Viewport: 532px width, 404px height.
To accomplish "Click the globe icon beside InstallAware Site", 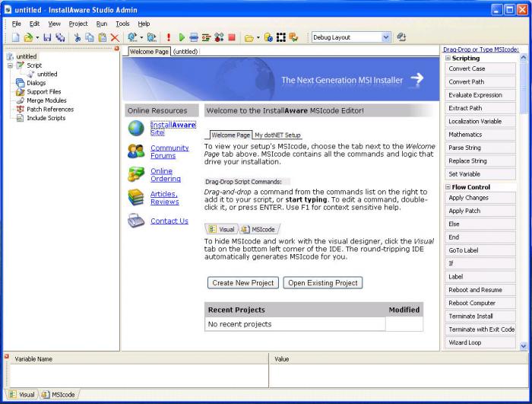I will (136, 128).
